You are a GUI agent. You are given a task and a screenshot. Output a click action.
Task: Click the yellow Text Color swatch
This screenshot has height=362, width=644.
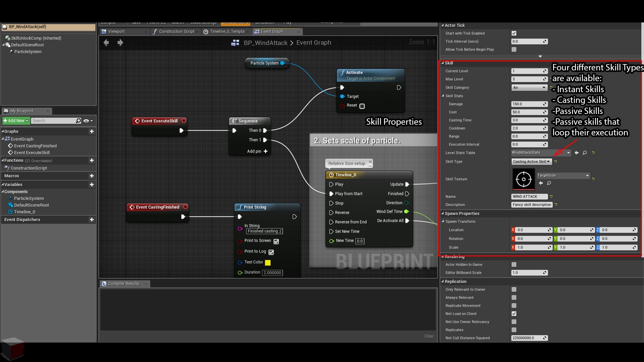coord(268,263)
